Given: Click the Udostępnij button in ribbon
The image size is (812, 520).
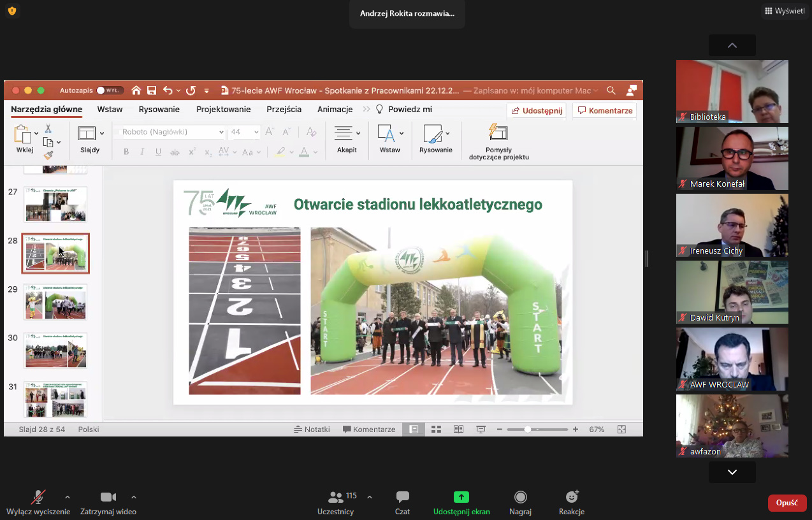Looking at the screenshot, I should 537,111.
